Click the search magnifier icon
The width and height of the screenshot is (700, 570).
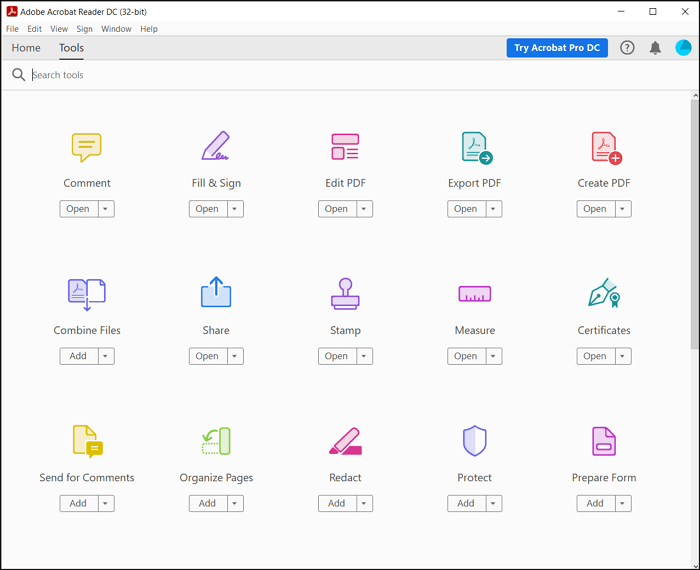[18, 75]
